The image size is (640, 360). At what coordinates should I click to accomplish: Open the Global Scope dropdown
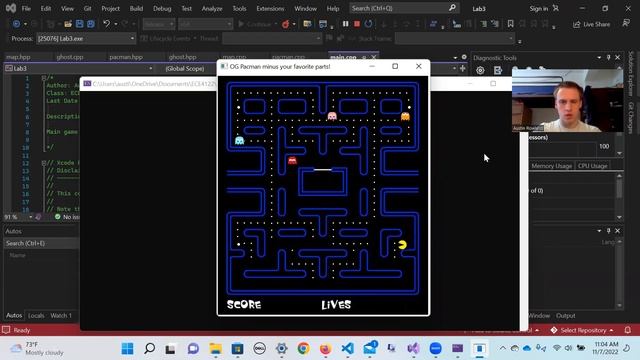pyautogui.click(x=189, y=69)
